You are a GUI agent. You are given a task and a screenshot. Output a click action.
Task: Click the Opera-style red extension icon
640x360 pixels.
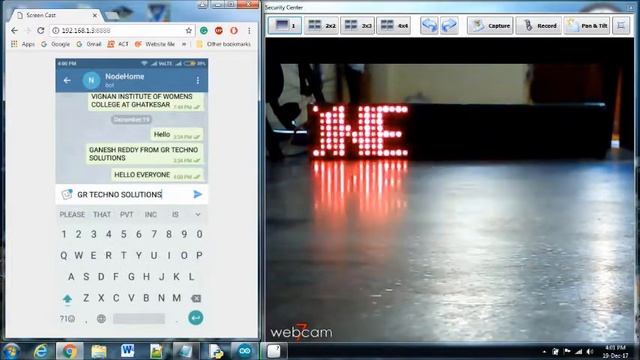pyautogui.click(x=234, y=31)
